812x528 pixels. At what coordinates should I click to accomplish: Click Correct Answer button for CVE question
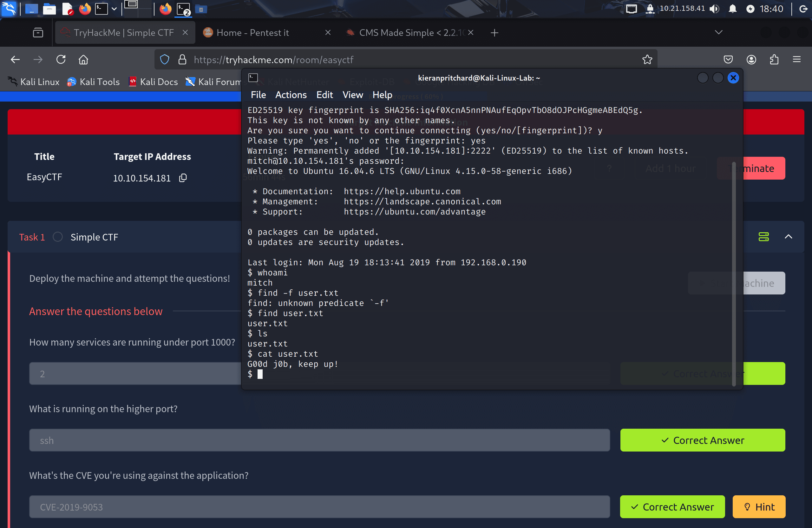[x=672, y=506]
